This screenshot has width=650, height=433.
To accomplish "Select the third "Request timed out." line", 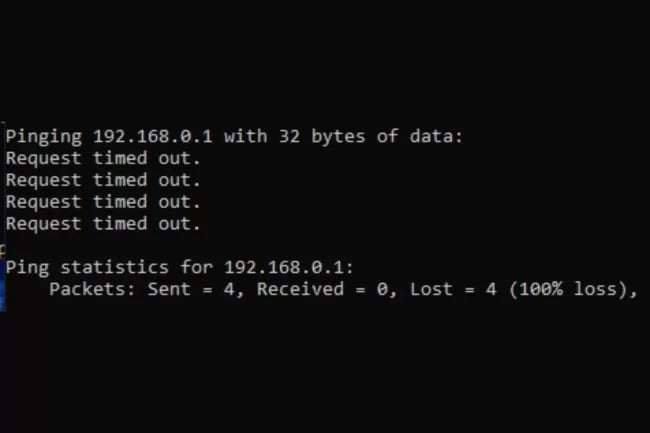I will tap(103, 203).
